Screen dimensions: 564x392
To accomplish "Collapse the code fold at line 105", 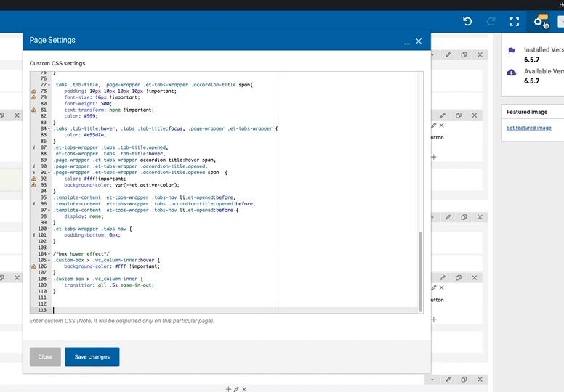I will pyautogui.click(x=49, y=261).
